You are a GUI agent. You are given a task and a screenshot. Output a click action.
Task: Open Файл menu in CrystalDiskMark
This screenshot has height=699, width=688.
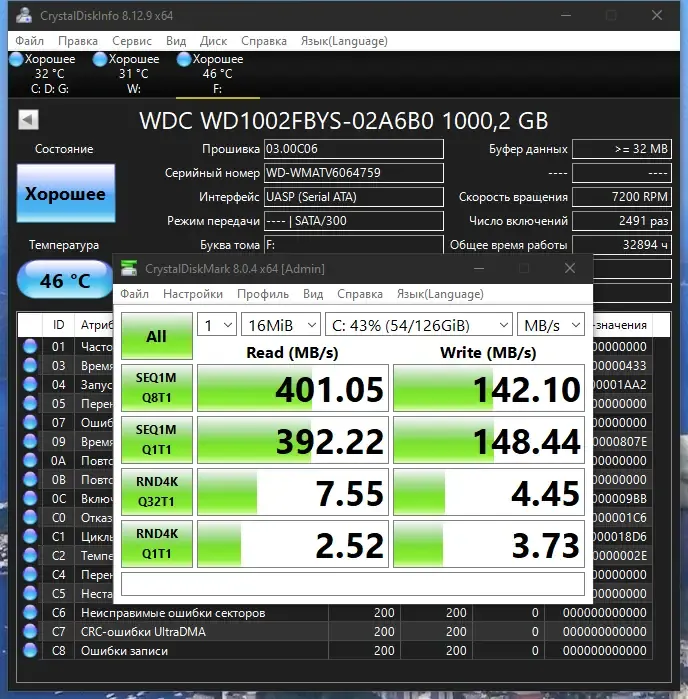point(134,294)
